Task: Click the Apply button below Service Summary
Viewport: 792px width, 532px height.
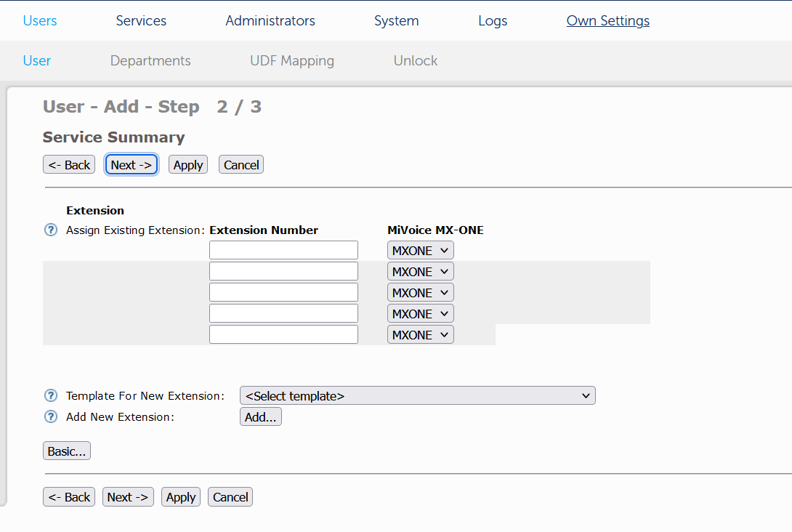Action: tap(187, 164)
